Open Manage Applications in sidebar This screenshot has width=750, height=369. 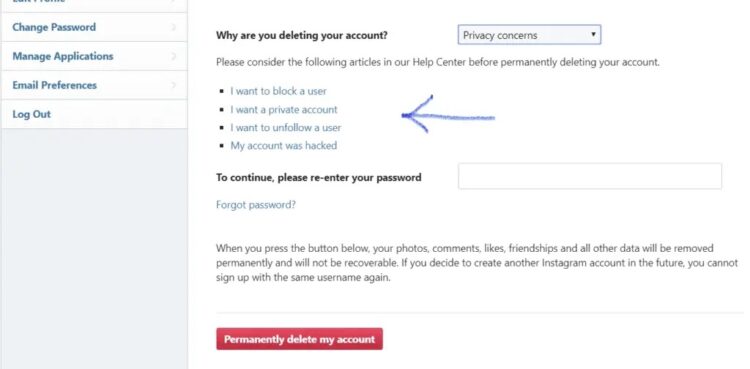point(94,56)
